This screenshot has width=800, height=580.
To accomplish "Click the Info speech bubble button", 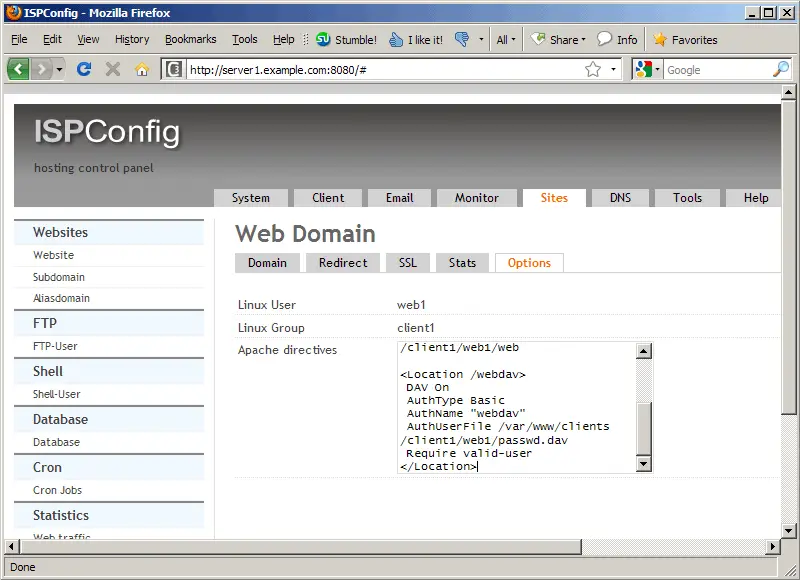I will [617, 39].
